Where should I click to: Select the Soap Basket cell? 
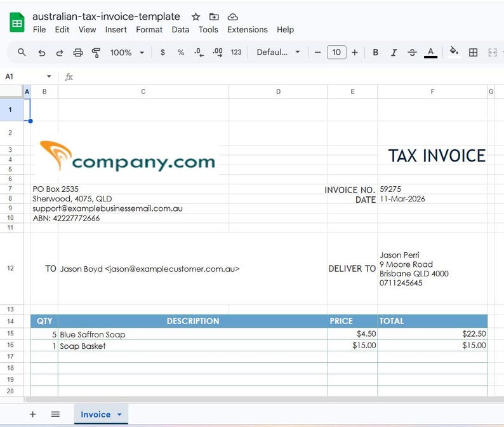tap(192, 346)
